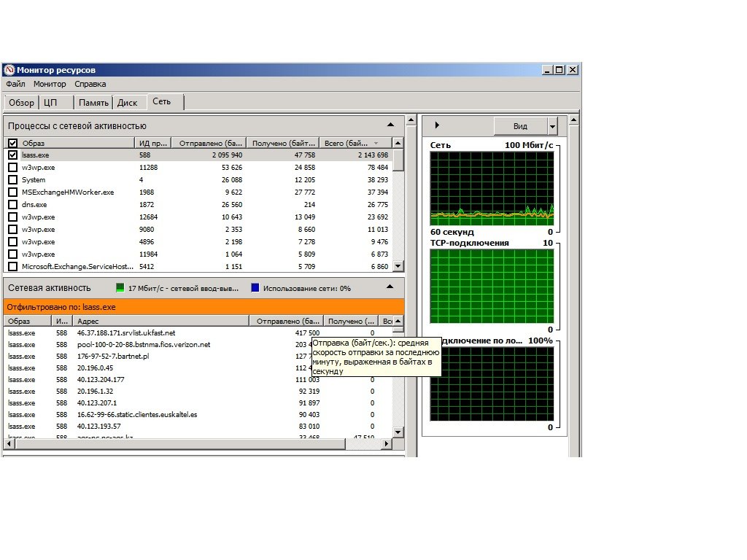
Task: Open the Вид dropdown arrow
Action: click(x=552, y=126)
